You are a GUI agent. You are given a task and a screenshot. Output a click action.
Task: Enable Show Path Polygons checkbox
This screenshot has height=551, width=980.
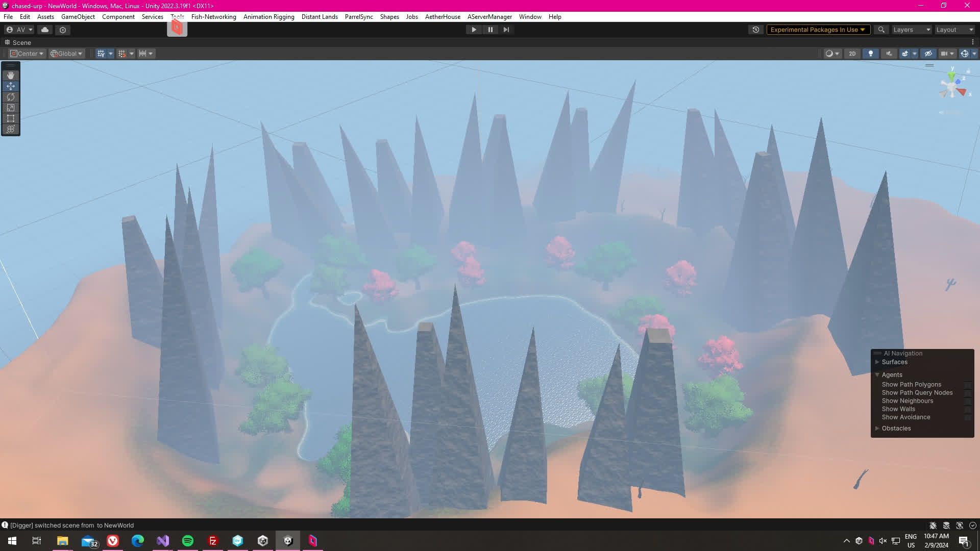click(x=967, y=385)
